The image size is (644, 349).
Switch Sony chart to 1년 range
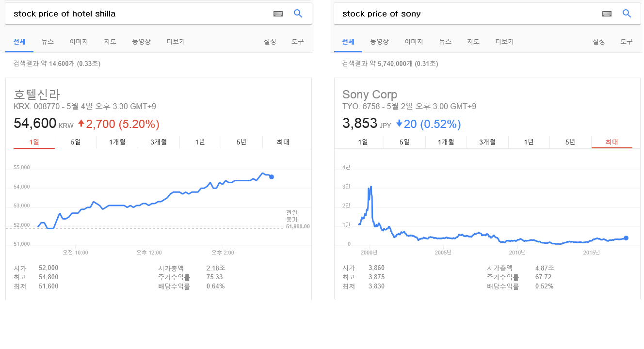click(529, 142)
